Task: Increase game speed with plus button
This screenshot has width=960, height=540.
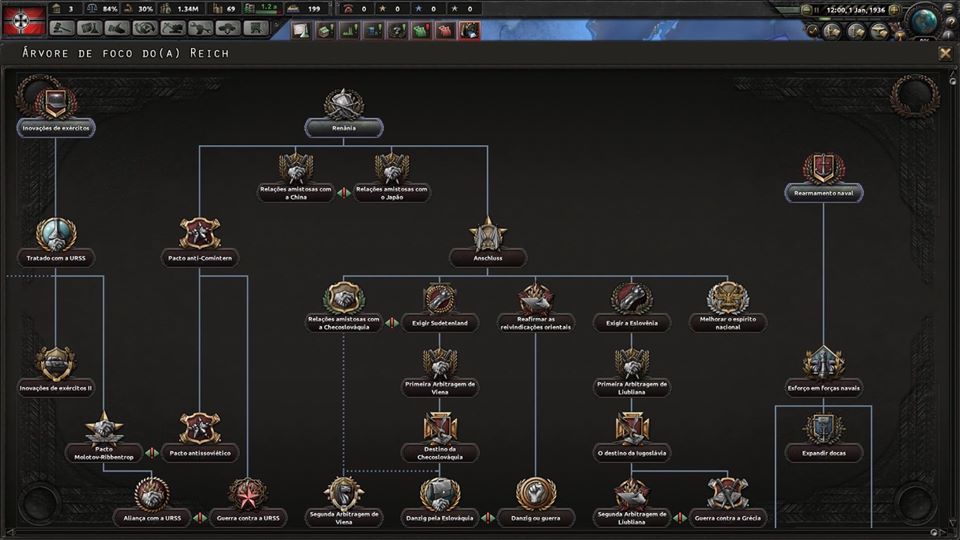Action: click(x=894, y=10)
